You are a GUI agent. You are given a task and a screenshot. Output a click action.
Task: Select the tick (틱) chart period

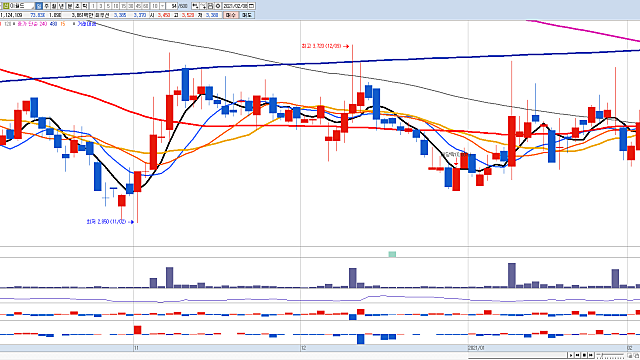(x=84, y=6)
